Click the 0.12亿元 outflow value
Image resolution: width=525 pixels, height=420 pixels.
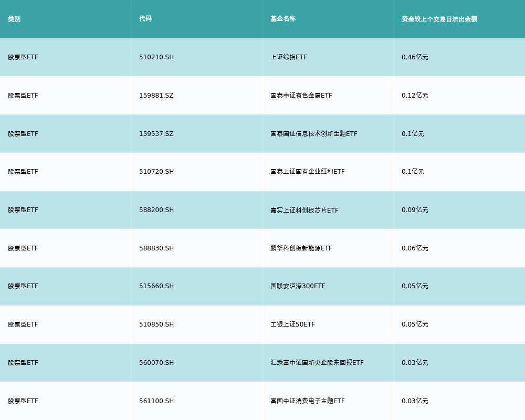click(415, 96)
